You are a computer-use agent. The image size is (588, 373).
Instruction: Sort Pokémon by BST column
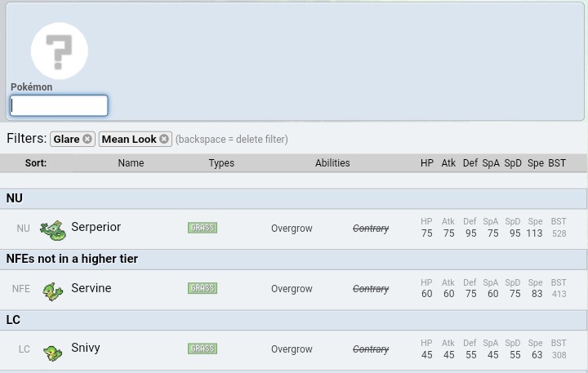tap(557, 163)
